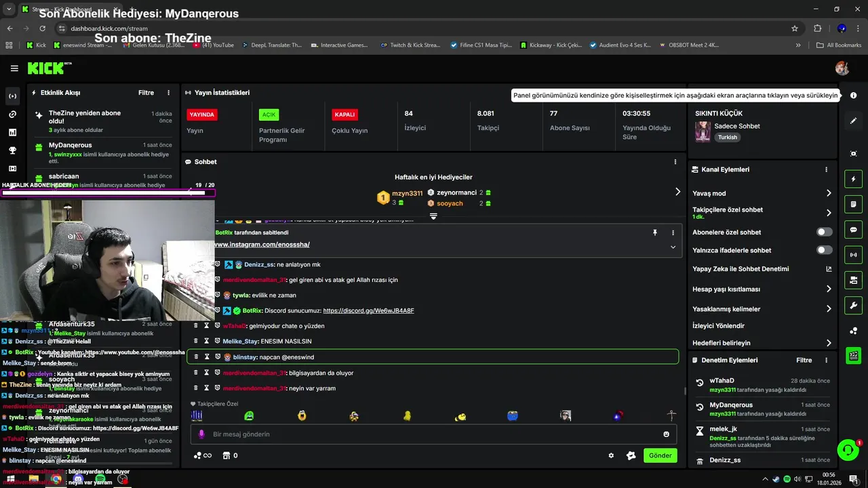This screenshot has width=868, height=488.
Task: Select the green alien follower emote
Action: (x=249, y=416)
